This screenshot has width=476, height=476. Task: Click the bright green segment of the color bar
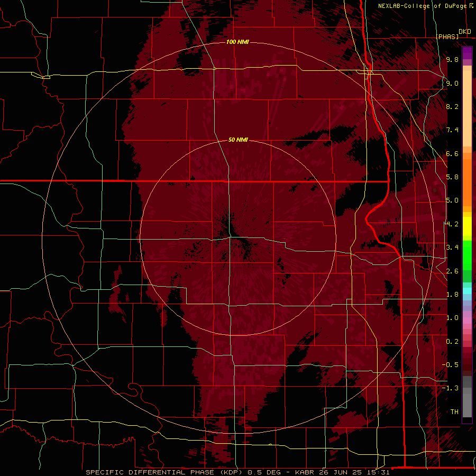tap(467, 255)
